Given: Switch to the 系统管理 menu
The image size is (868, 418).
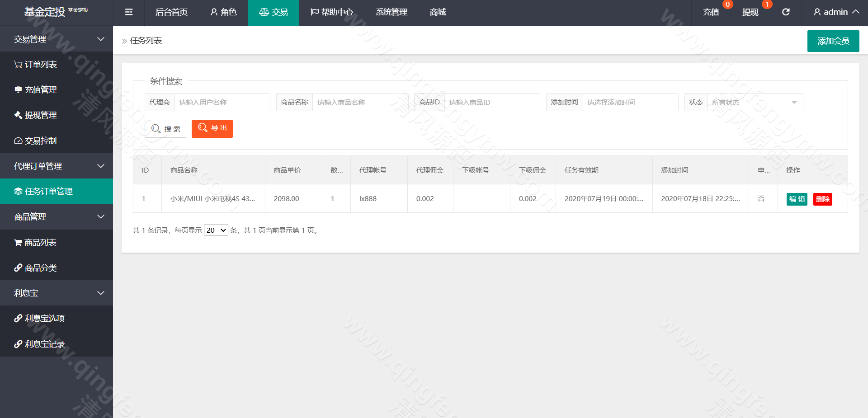Looking at the screenshot, I should [391, 12].
